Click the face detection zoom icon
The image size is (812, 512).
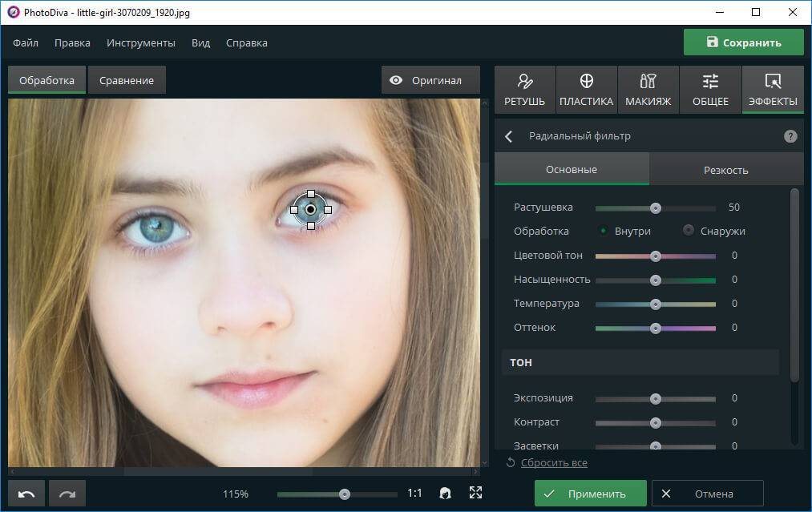click(x=445, y=494)
